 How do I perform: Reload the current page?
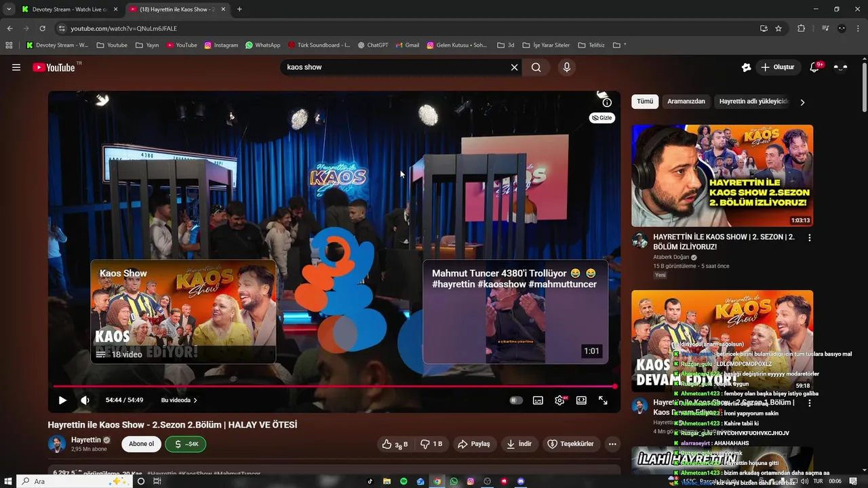click(42, 28)
